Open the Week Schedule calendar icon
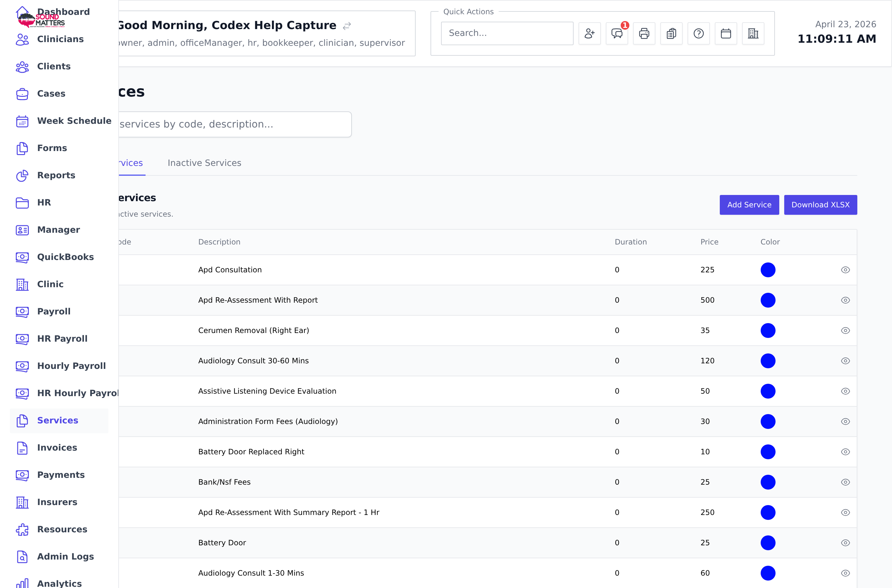The height and width of the screenshot is (588, 892). pyautogui.click(x=22, y=121)
